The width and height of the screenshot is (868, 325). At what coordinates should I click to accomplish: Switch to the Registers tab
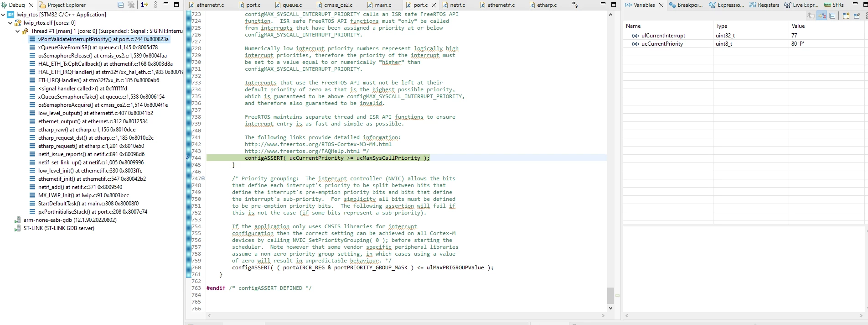click(x=764, y=5)
